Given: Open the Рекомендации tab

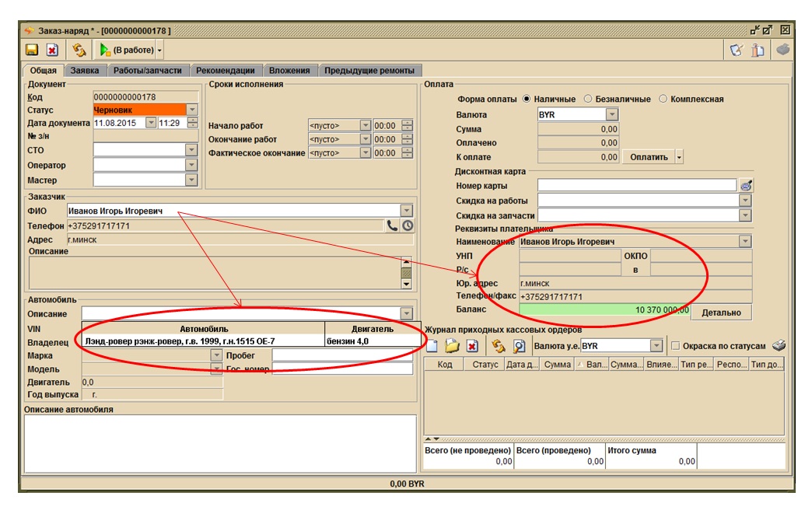Looking at the screenshot, I should [226, 71].
